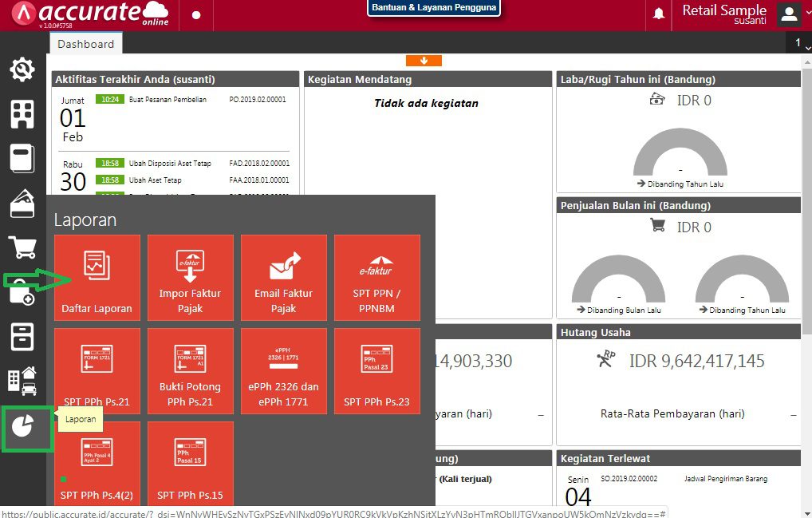This screenshot has height=518, width=812.
Task: Select Impor Faktur Pajak
Action: 190,277
